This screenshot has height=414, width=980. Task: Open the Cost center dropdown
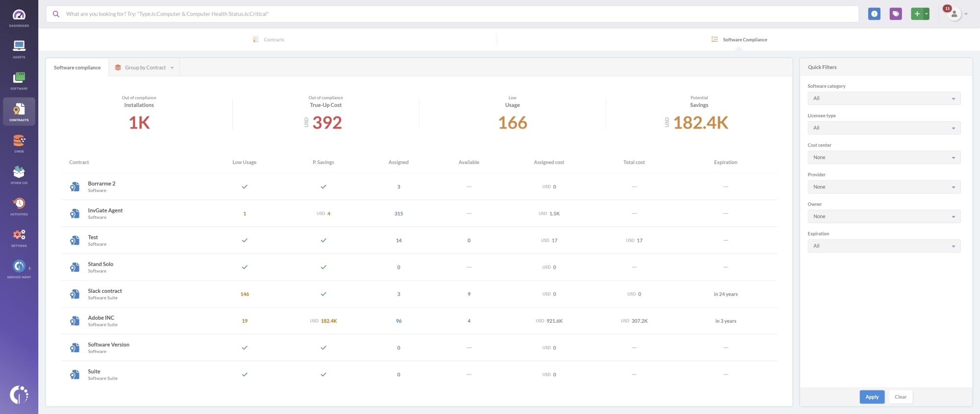(x=884, y=157)
